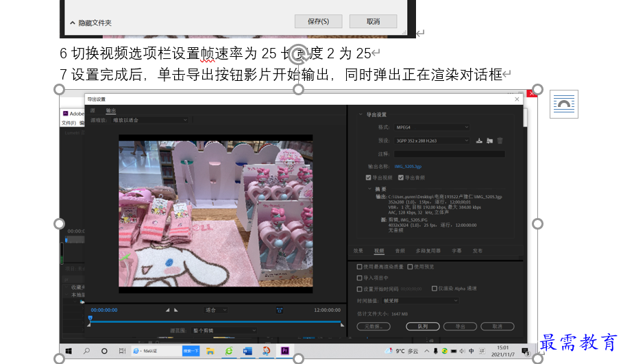Click the import preset folder icon

point(489,141)
